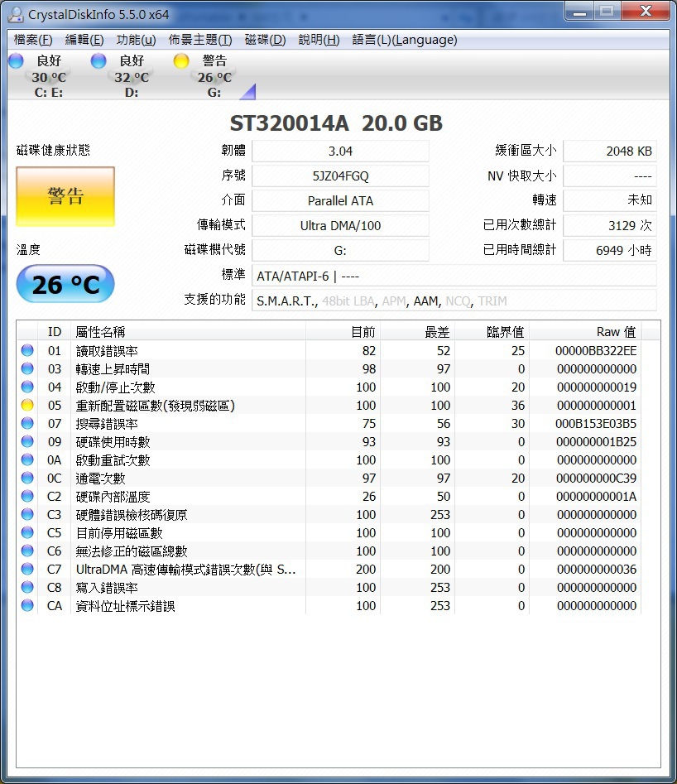Click status icon for attribute 0A
Screen dimensions: 677x784
tap(27, 459)
